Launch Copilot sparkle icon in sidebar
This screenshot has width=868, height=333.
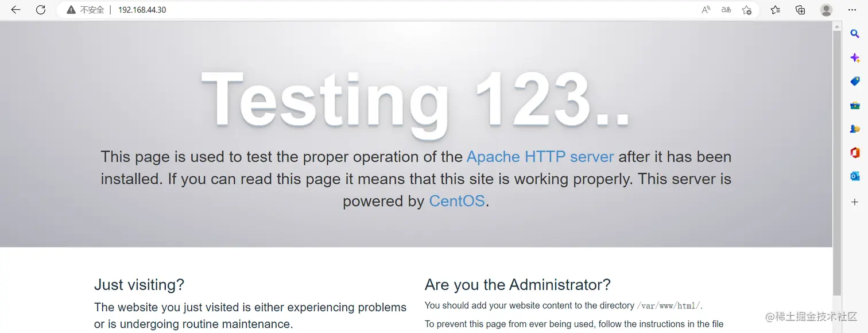(855, 58)
